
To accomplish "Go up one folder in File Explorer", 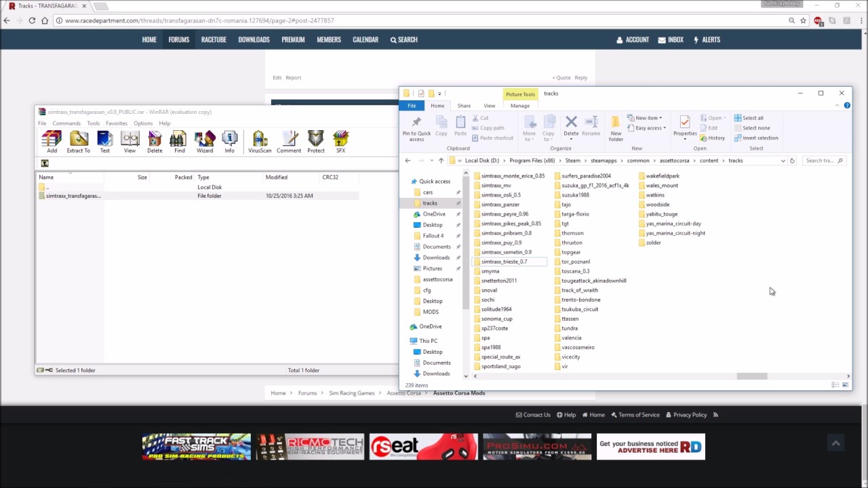I will point(441,161).
